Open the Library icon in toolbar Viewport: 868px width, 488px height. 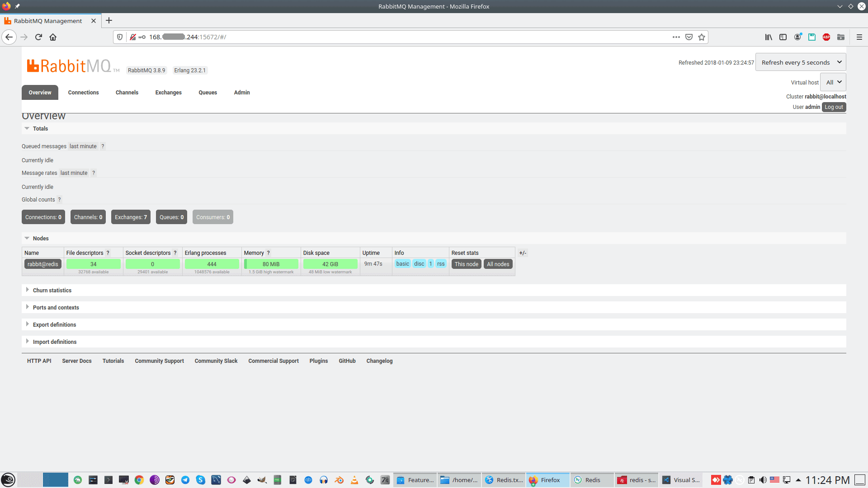[768, 37]
